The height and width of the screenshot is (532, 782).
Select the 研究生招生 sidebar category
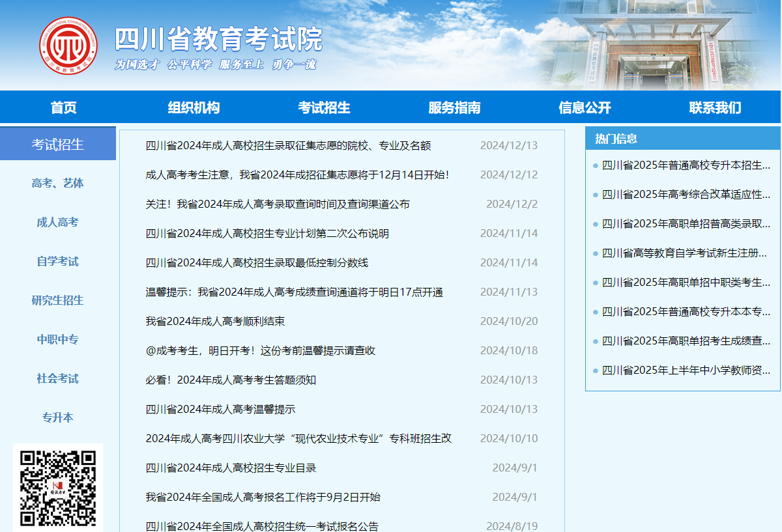click(x=58, y=300)
